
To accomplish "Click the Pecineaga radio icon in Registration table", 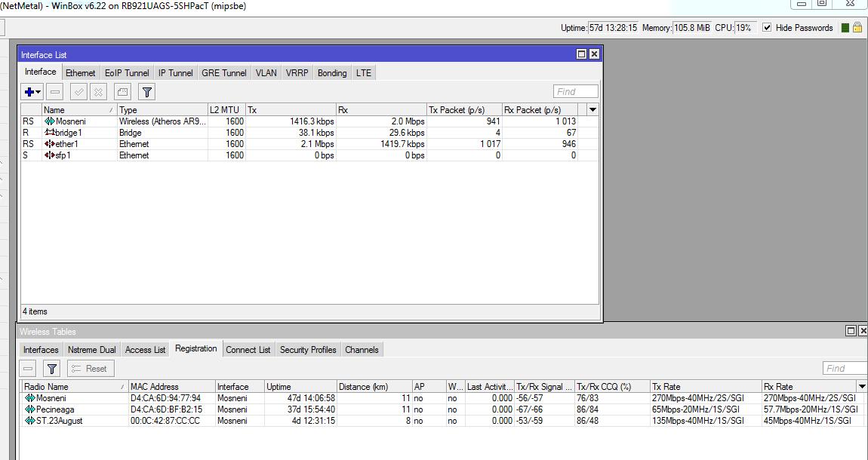I will (30, 409).
